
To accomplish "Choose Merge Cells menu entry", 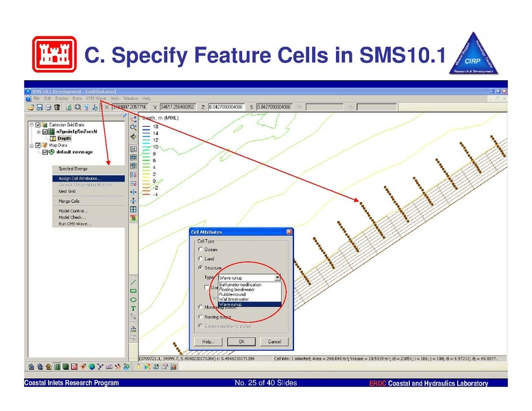I will 88,201.
